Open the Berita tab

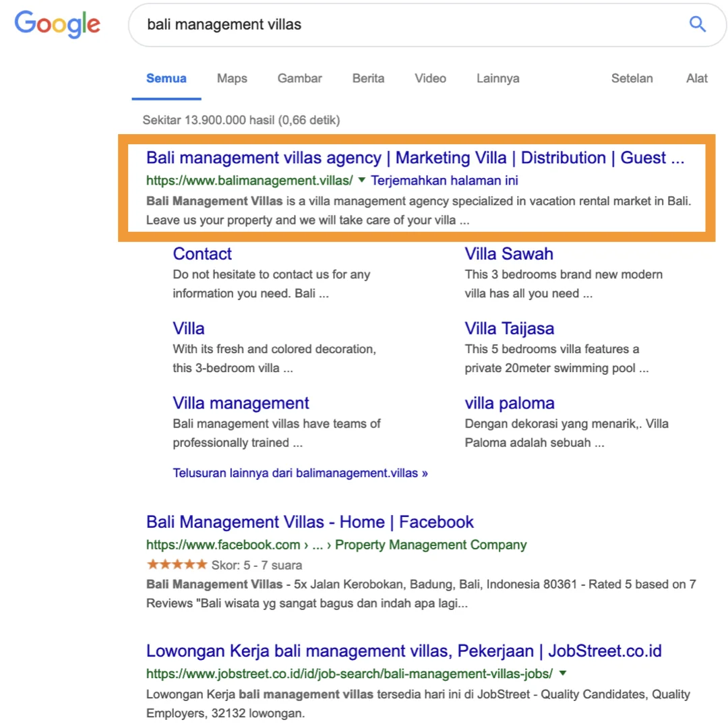point(368,78)
